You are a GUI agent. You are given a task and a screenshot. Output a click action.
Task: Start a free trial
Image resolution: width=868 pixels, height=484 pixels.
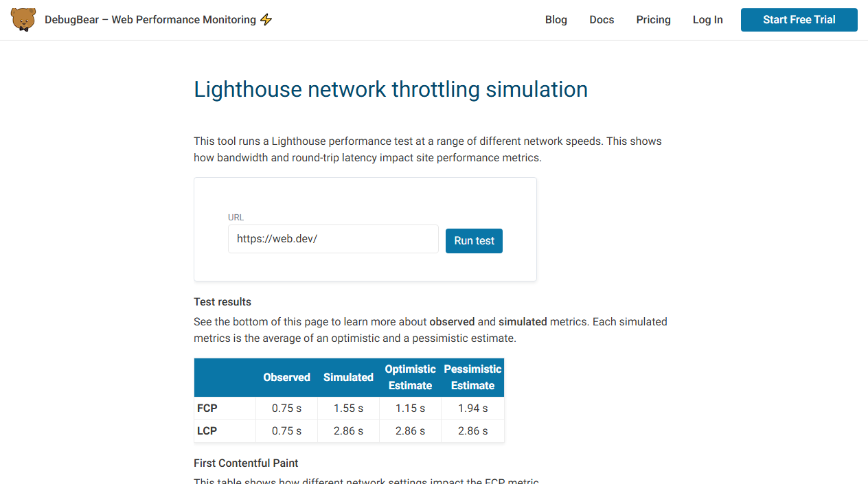click(x=799, y=20)
